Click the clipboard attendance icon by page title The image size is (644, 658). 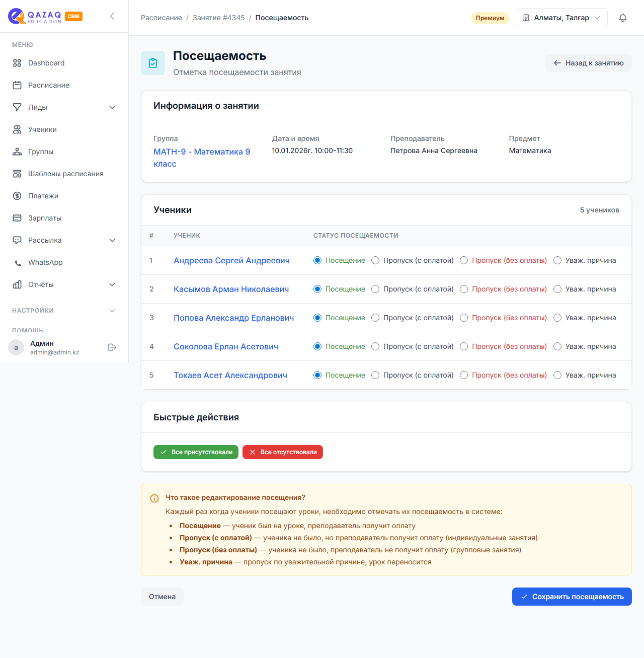tap(153, 63)
